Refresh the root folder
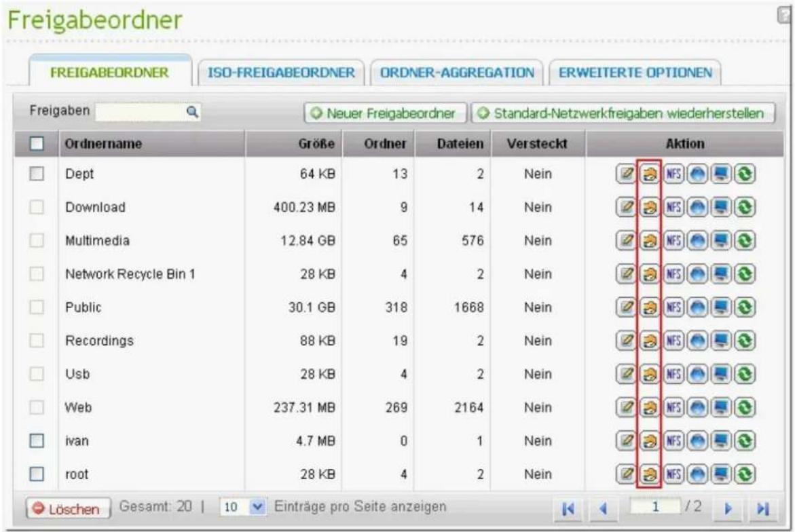The width and height of the screenshot is (795, 532). pos(745,474)
